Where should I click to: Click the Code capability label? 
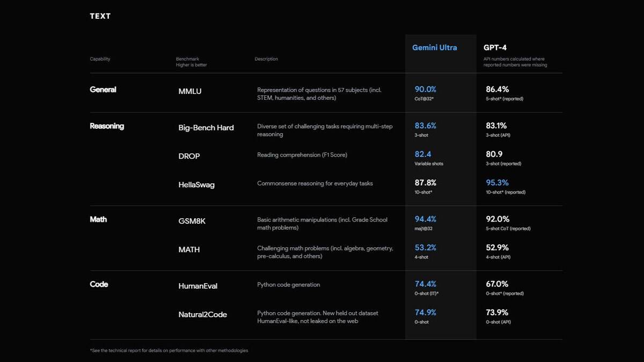(x=99, y=284)
